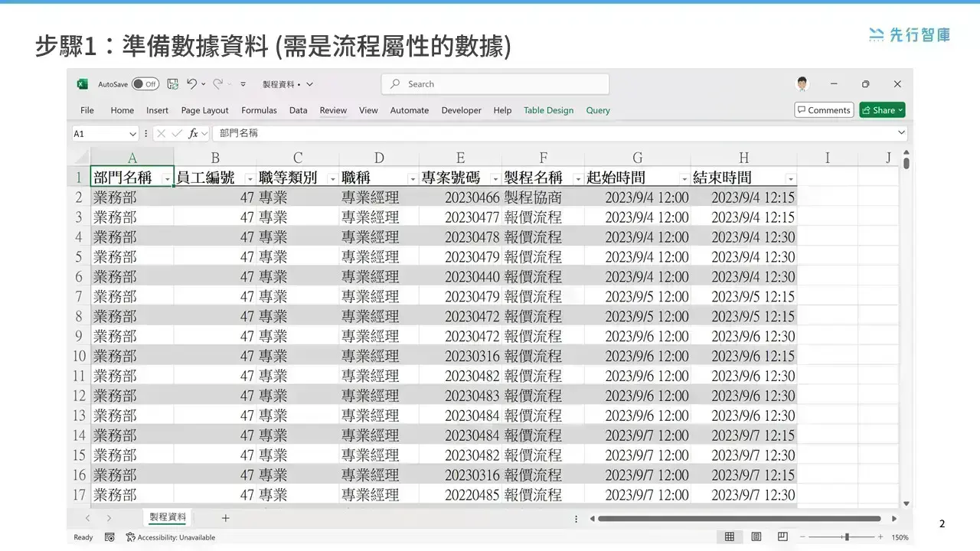Click the vertical scrollbar down arrow

[906, 504]
